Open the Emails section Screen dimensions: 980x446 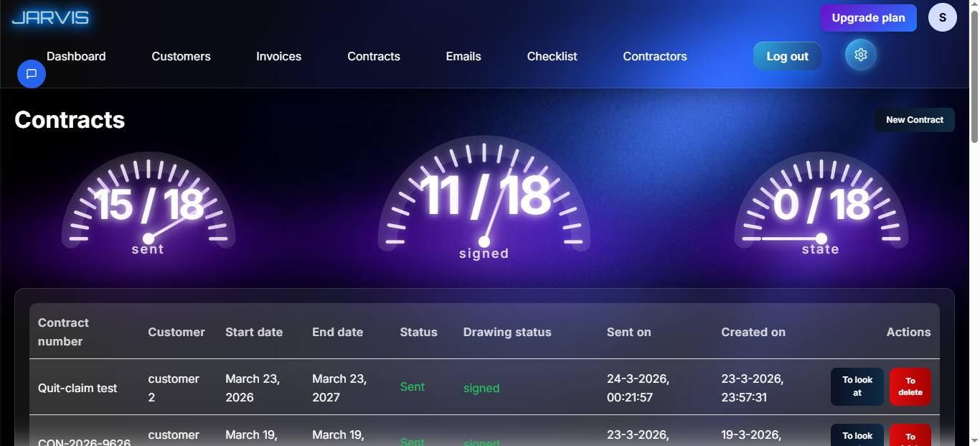pyautogui.click(x=463, y=56)
